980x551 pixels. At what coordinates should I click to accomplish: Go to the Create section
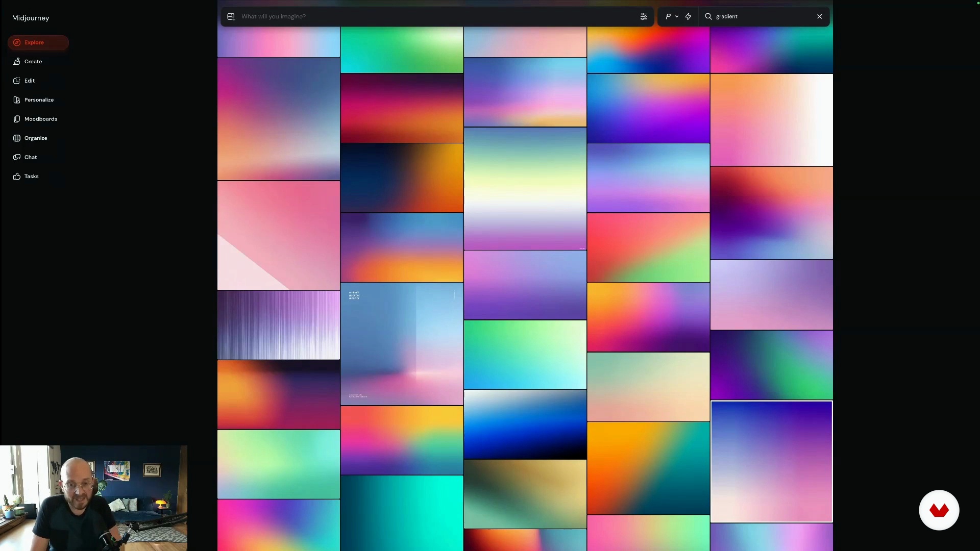(x=33, y=61)
